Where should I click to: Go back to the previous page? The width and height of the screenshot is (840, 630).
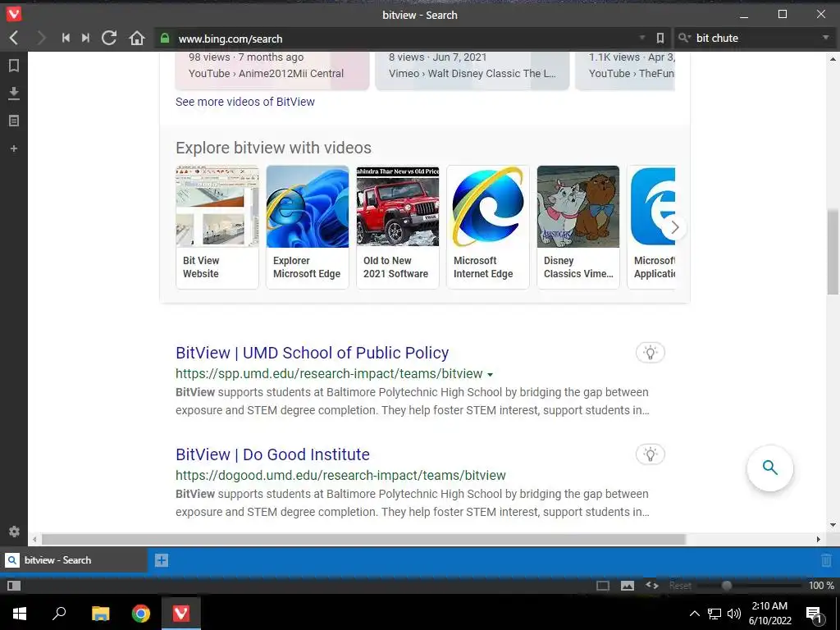pos(14,38)
